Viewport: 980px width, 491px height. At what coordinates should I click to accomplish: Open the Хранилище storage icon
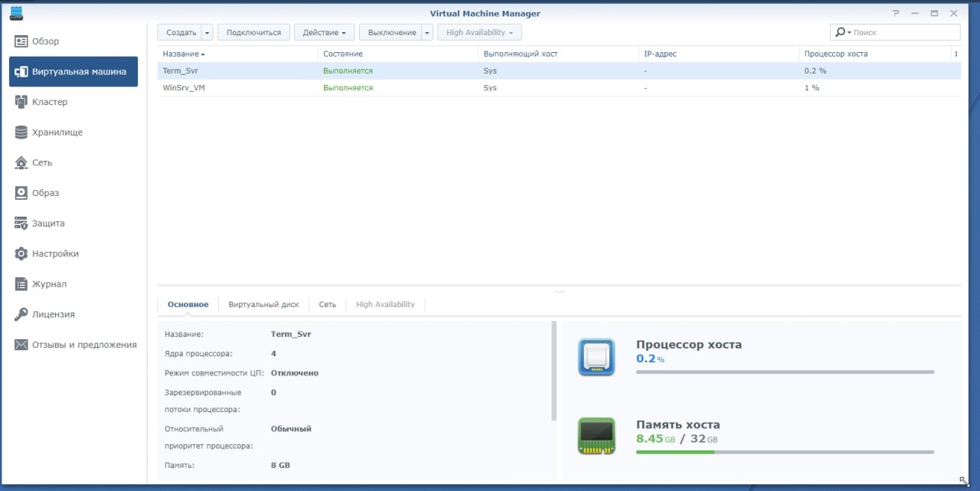pos(21,132)
